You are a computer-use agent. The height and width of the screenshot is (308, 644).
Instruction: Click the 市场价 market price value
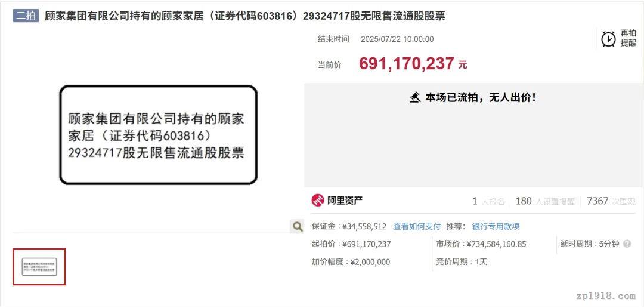[x=497, y=244]
